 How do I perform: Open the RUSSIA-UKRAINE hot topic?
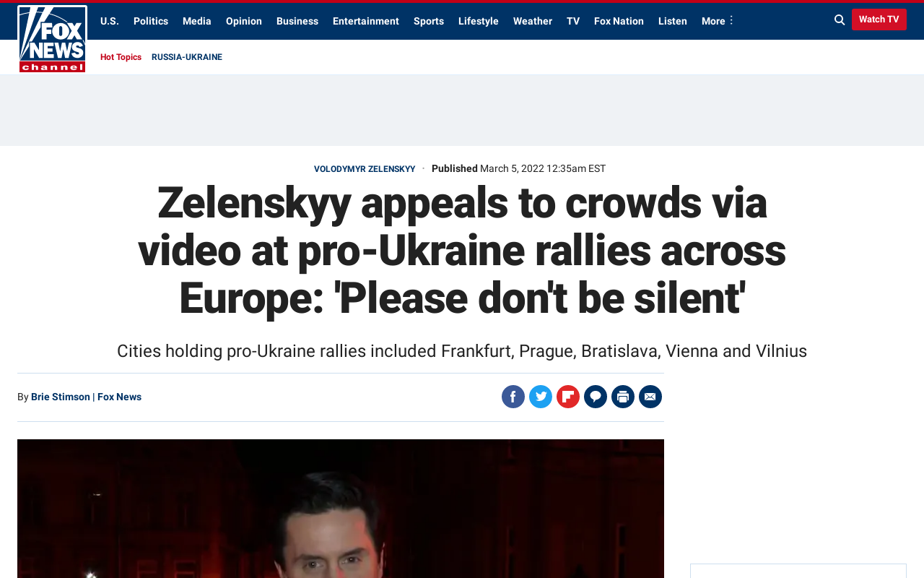(x=187, y=57)
